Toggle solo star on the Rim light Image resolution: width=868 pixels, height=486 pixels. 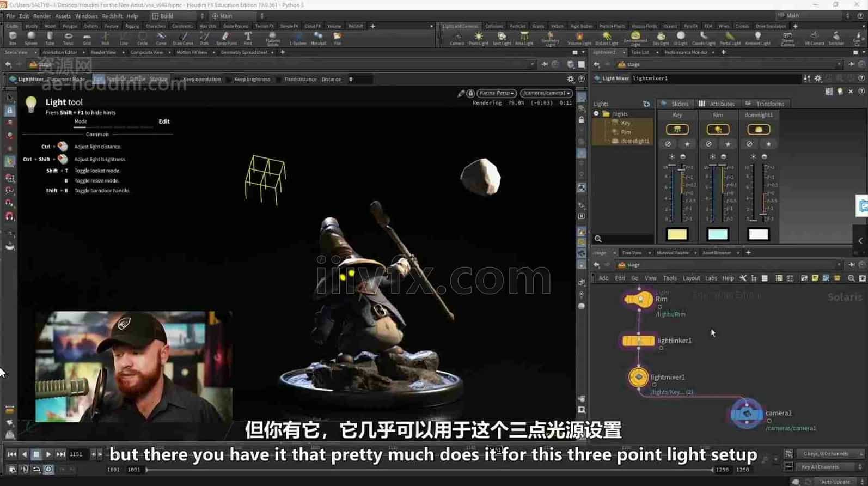pos(728,144)
